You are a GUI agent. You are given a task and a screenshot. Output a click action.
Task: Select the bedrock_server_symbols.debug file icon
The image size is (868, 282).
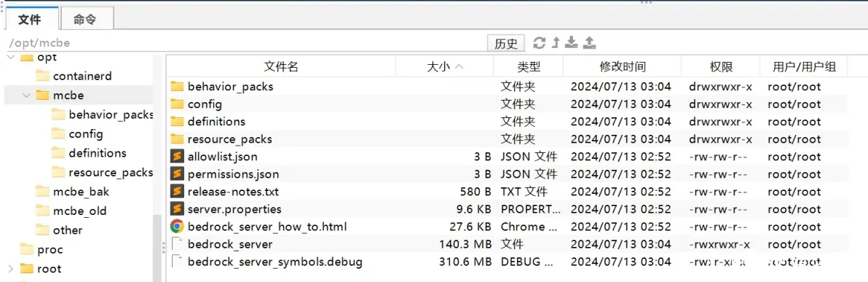click(177, 261)
